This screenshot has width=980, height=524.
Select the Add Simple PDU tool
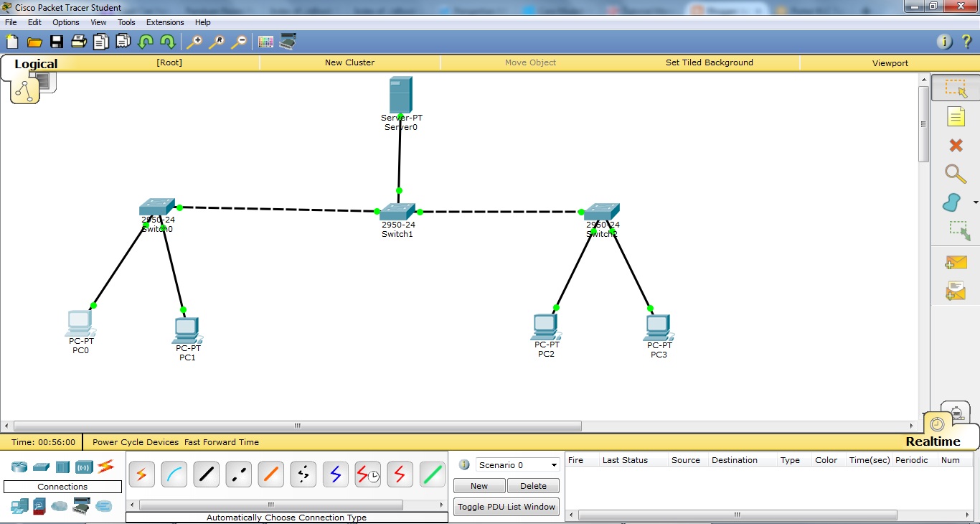955,262
